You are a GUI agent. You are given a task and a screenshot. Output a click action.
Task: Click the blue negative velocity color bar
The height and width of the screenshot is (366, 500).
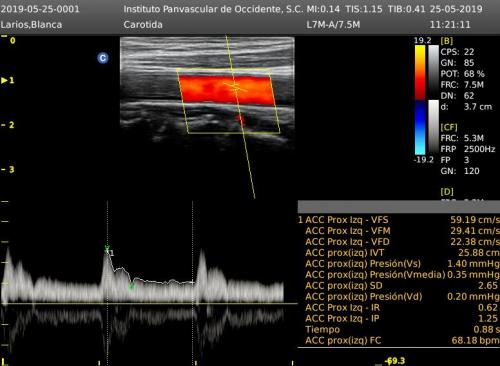[x=420, y=128]
